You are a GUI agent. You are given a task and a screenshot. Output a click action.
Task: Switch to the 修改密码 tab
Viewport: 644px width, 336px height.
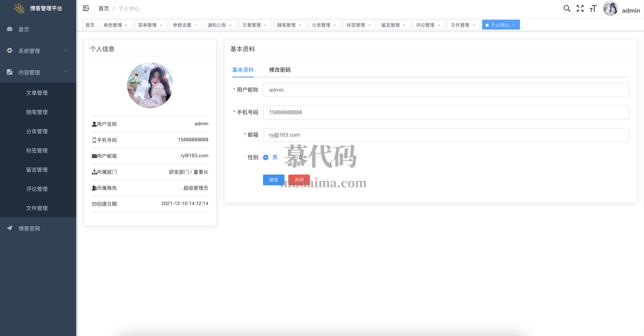pos(280,70)
